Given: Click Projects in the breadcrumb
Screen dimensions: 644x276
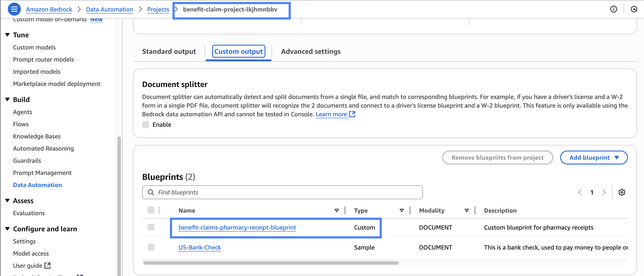Looking at the screenshot, I should coord(158,9).
